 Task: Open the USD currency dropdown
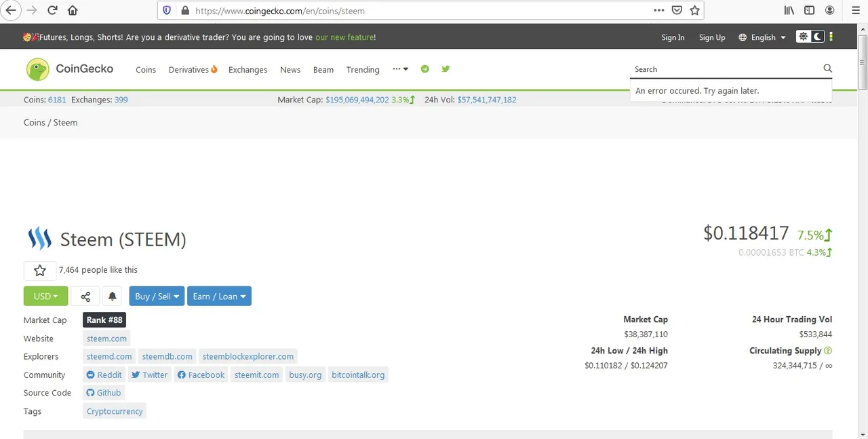(x=45, y=297)
